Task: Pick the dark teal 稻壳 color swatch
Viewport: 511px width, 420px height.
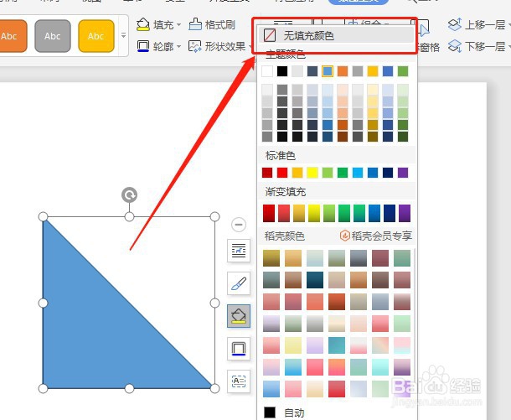Action: (x=315, y=280)
